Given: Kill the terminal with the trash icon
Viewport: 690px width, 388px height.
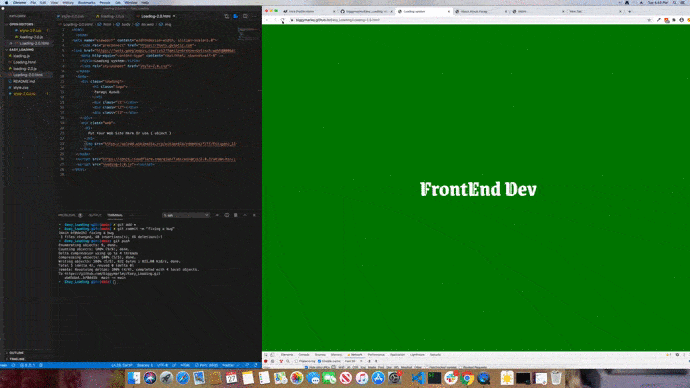Looking at the screenshot, I should pos(236,215).
